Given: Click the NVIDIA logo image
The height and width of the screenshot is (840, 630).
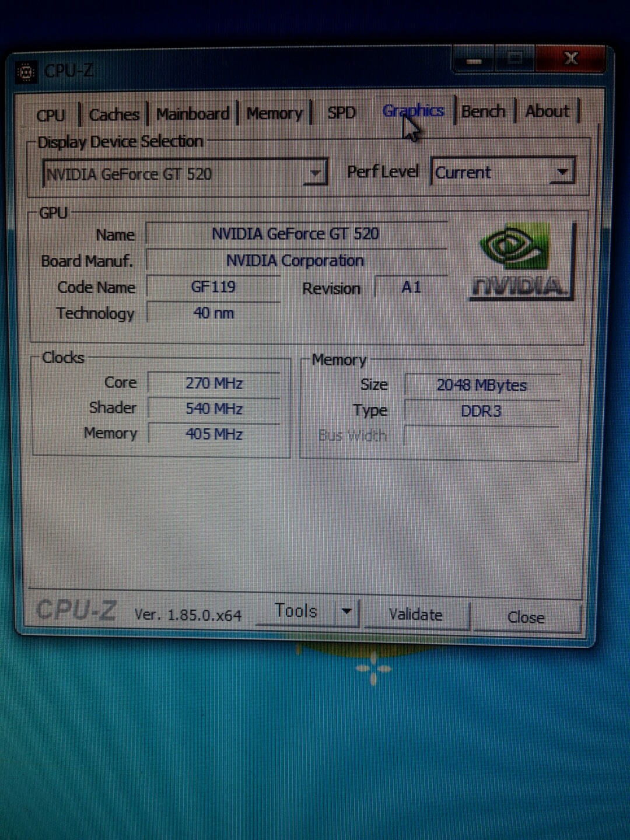Looking at the screenshot, I should (522, 261).
